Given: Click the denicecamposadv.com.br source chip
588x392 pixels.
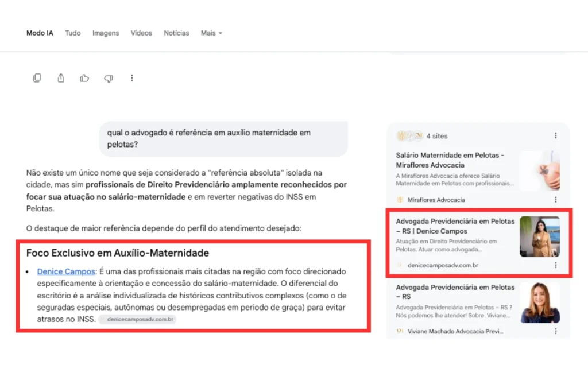Looking at the screenshot, I should 138,319.
